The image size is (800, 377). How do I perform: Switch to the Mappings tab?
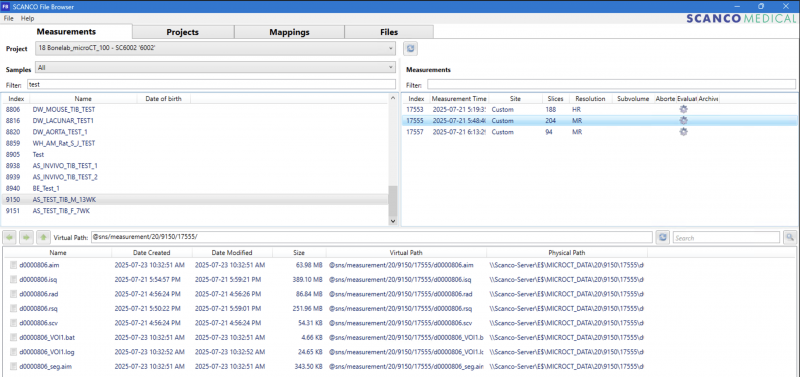click(x=289, y=32)
